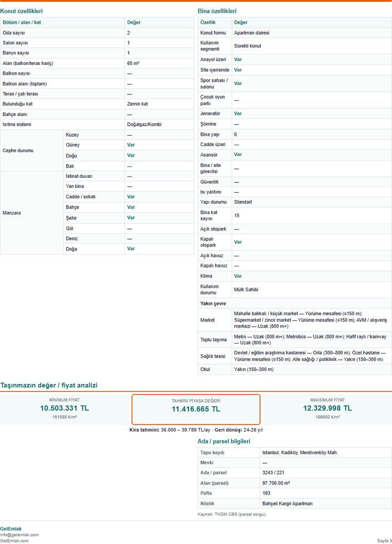Click the "TAHMİNİ PİYASA DEĞERİ" card label
This screenshot has height=544, width=392.
196,401
